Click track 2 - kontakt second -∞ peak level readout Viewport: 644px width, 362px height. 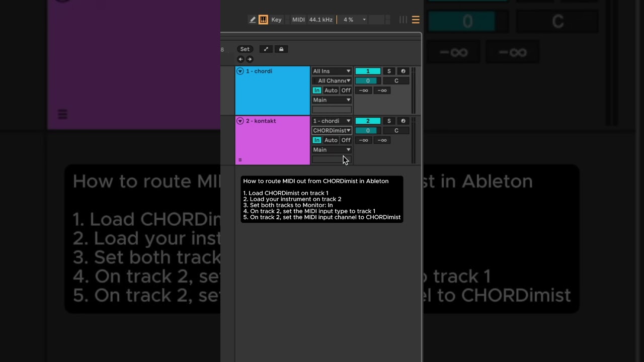382,140
